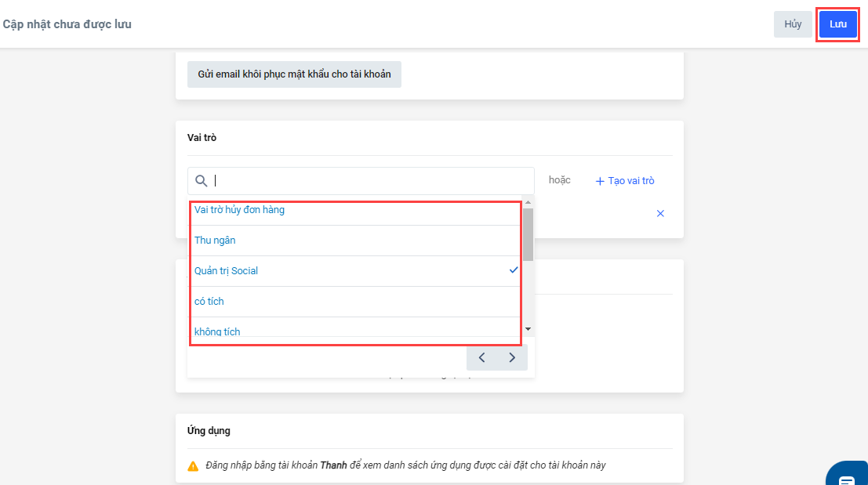Click the role list scrollbar thumb
Viewport: 868px width, 485px height.
coord(528,233)
